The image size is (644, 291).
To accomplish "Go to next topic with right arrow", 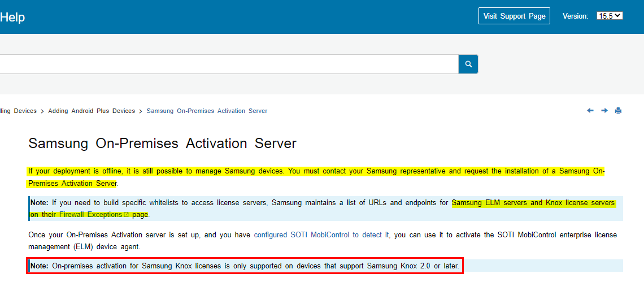I will 604,111.
